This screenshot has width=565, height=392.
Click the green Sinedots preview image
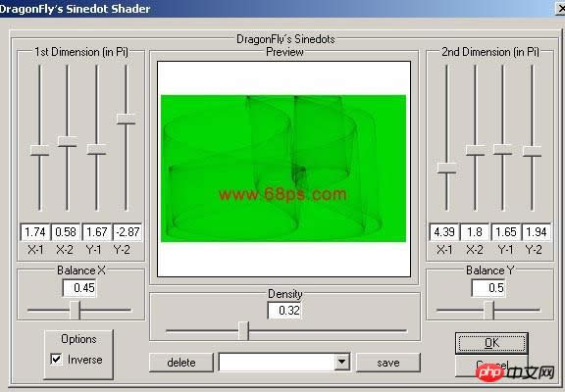coord(283,169)
